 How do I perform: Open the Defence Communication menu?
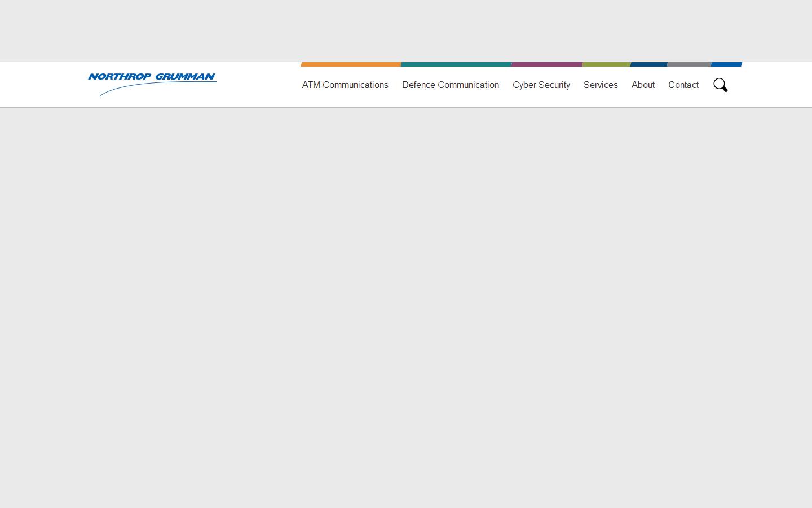[x=450, y=85]
